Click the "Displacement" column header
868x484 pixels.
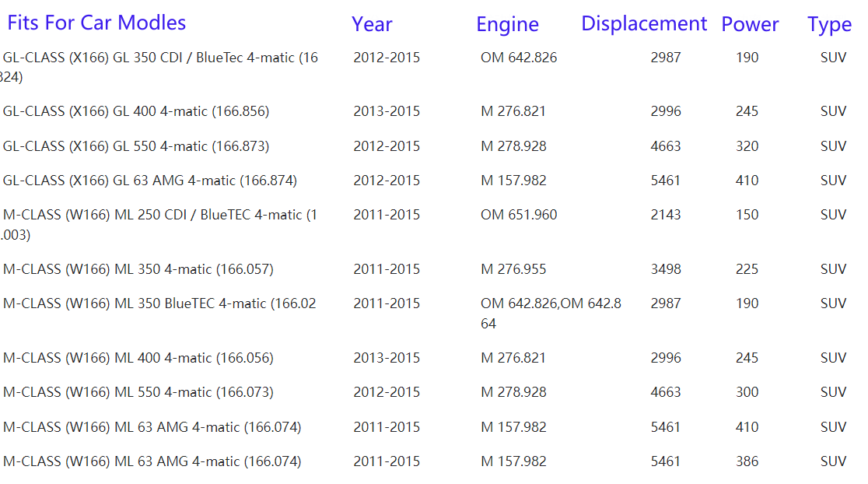(644, 23)
